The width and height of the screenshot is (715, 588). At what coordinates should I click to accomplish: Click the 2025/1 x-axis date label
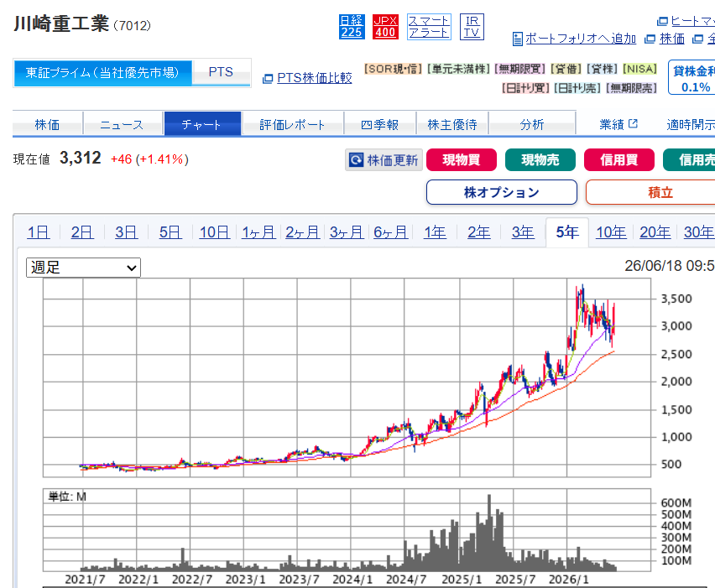[462, 580]
